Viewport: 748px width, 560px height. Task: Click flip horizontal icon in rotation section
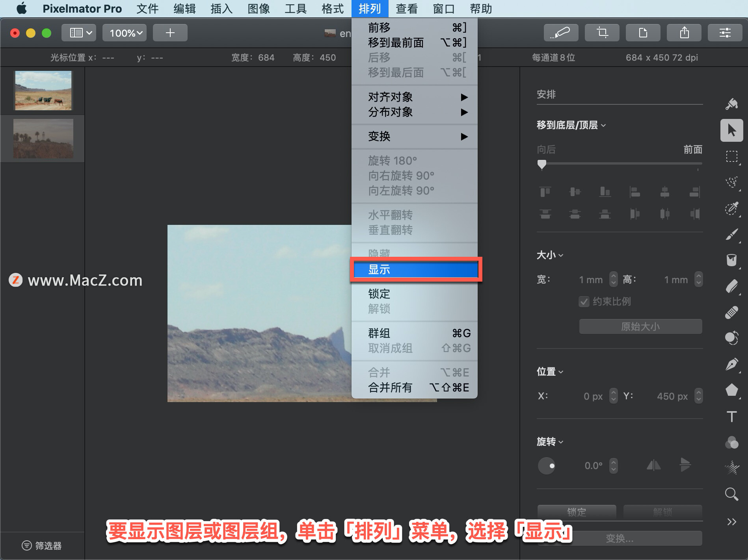tap(653, 465)
